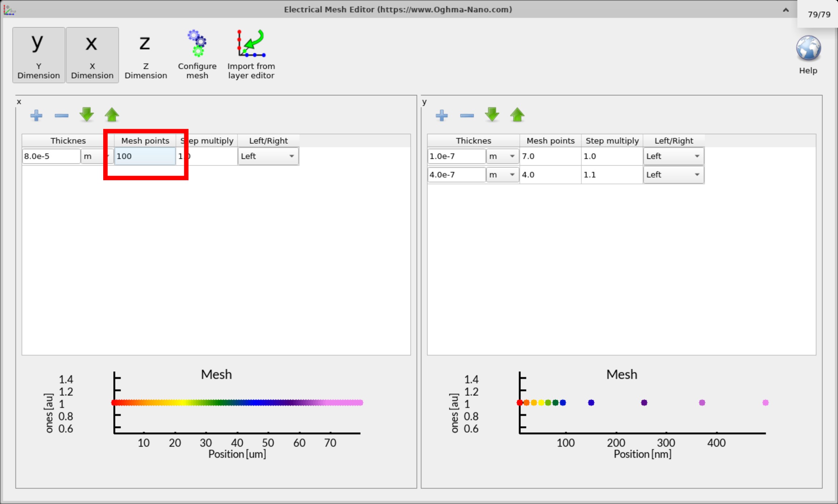Remove a row from the x mesh table
The image size is (838, 504).
coord(61,115)
